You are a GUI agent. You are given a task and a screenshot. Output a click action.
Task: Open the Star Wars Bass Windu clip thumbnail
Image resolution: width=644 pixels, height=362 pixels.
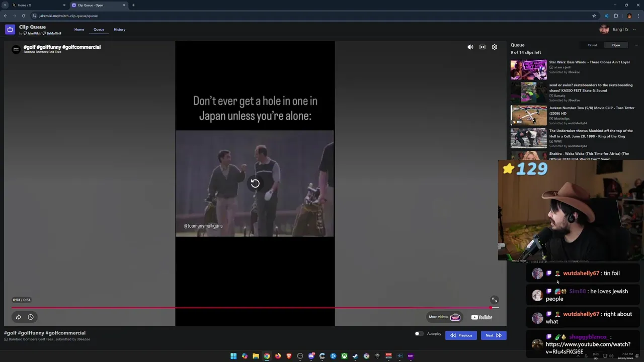tap(528, 70)
